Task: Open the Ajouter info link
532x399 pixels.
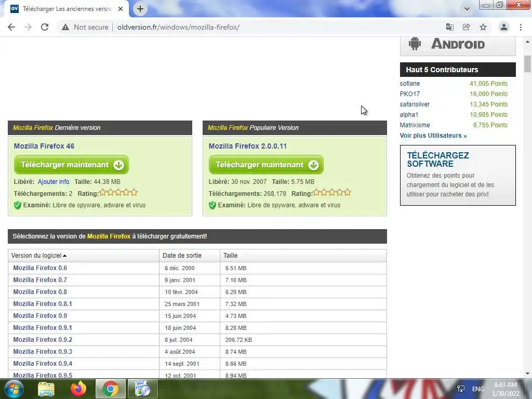Action: point(54,182)
